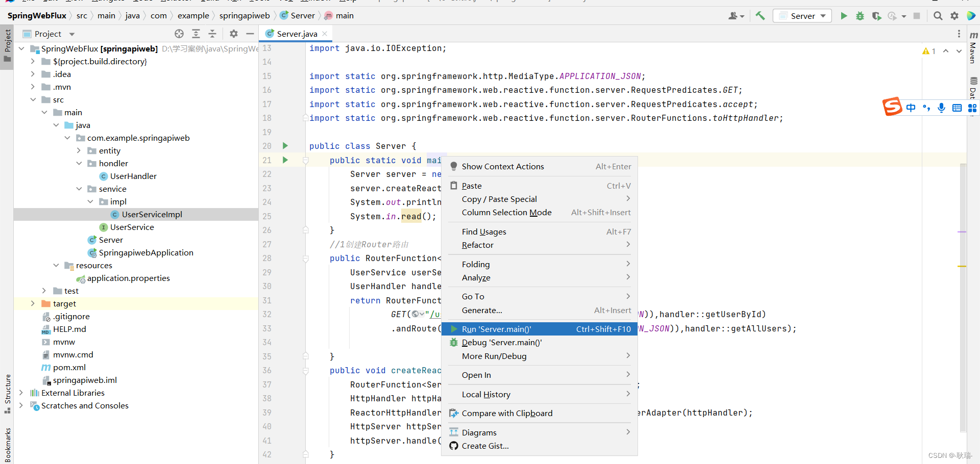Viewport: 980px width, 464px height.
Task: Expand the test folder
Action: coord(44,291)
